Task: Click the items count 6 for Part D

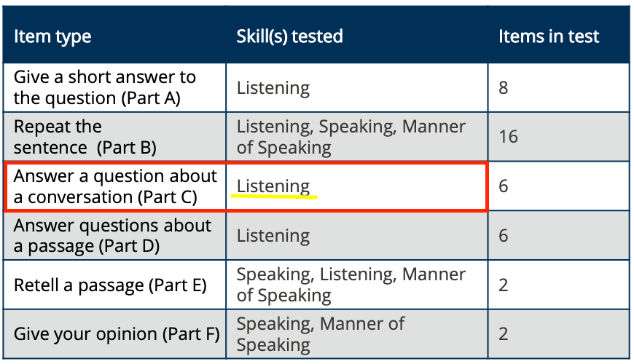Action: (x=558, y=236)
